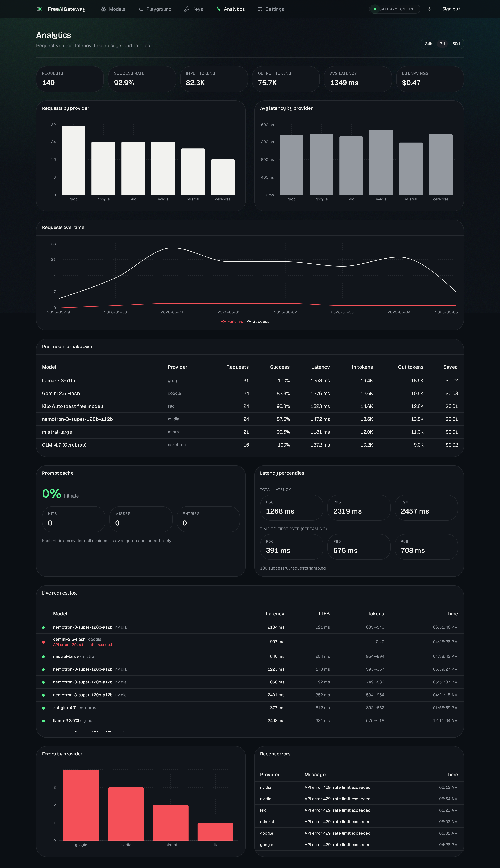Click the FreeAIGateway logo icon
Viewport: 500px width, 868px height.
click(x=40, y=9)
